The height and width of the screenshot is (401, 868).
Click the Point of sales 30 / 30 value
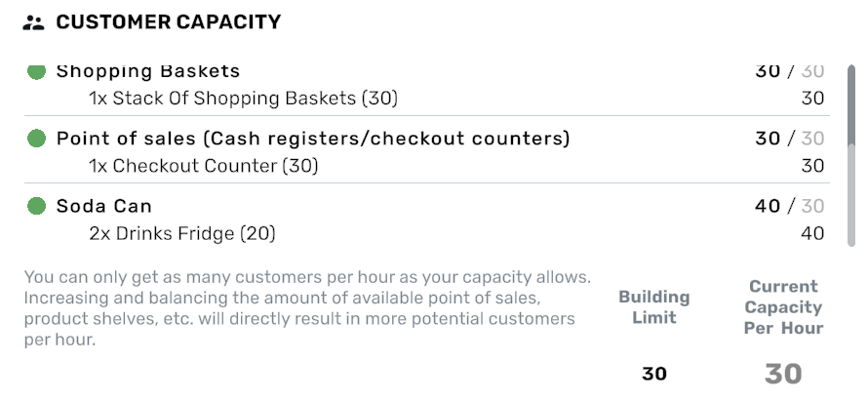[789, 139]
